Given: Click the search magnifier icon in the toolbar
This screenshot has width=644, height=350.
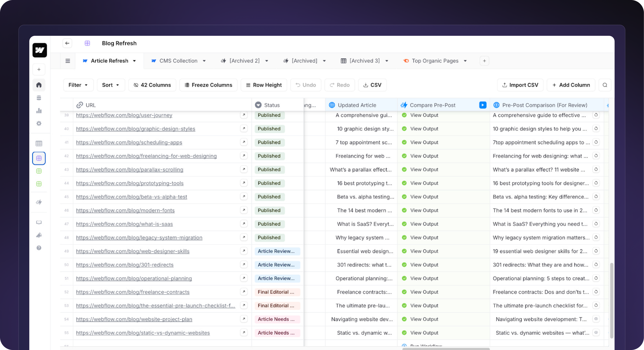Looking at the screenshot, I should point(605,85).
